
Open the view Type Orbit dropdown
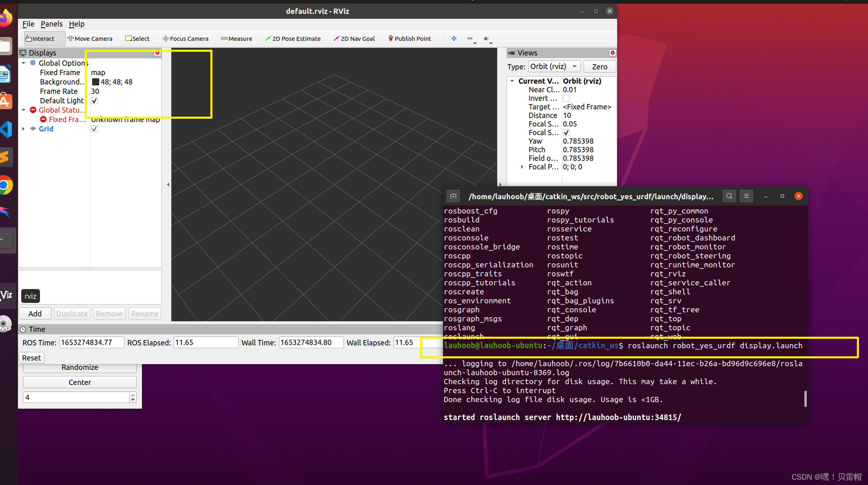pos(554,67)
